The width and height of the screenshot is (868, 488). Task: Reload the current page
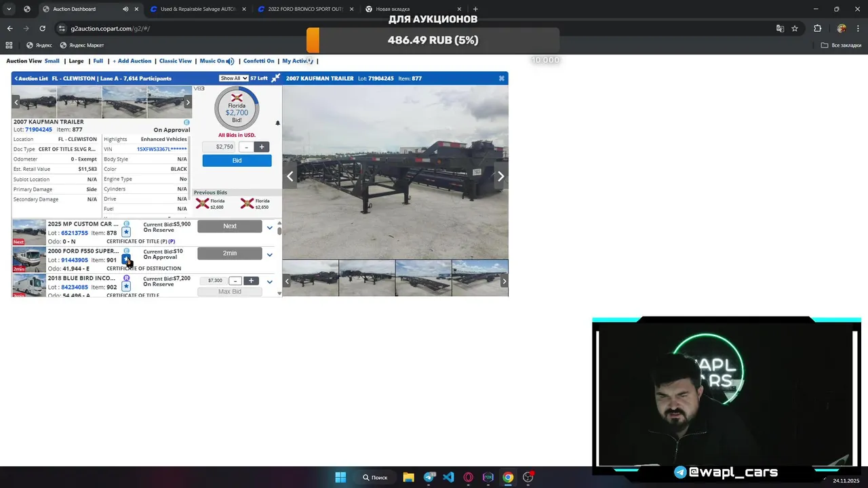coord(42,28)
